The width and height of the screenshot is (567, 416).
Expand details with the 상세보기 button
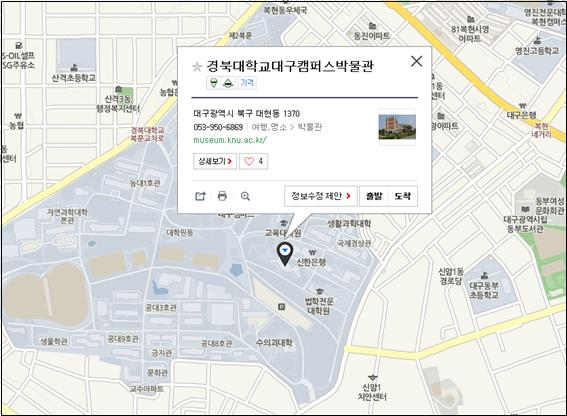click(x=215, y=161)
